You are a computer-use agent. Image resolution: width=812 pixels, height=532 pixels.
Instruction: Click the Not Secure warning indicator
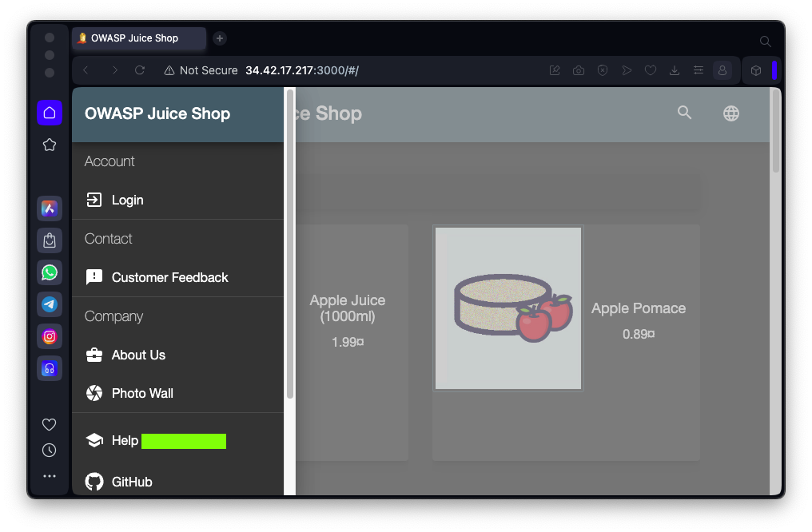[201, 70]
